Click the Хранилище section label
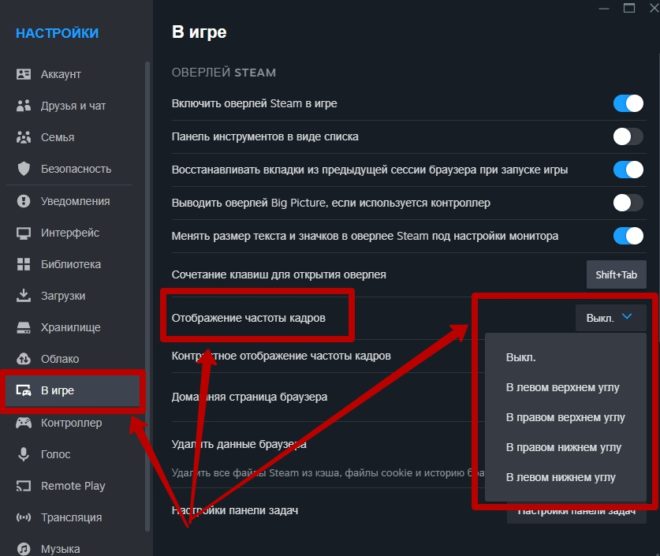Image resolution: width=660 pixels, height=556 pixels. coord(71,327)
